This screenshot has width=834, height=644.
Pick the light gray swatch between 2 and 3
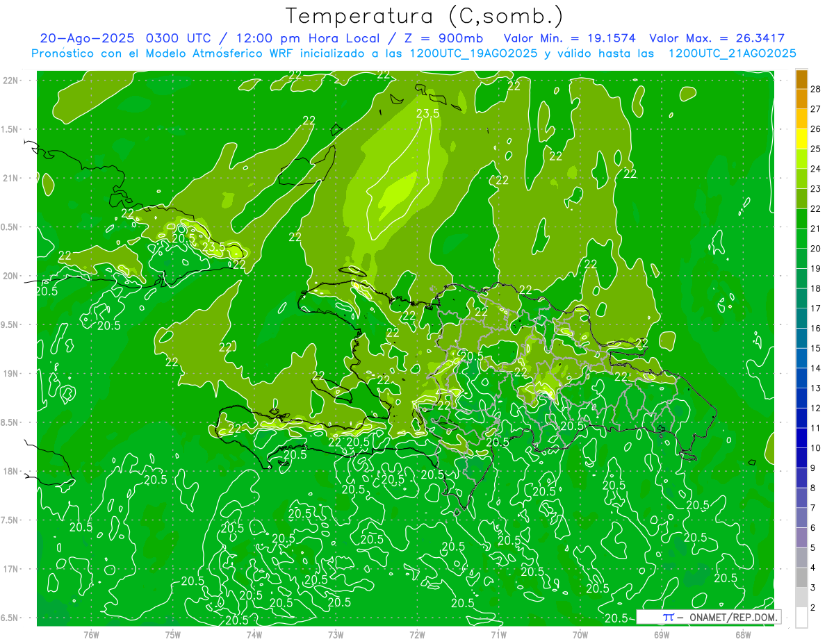point(801,597)
